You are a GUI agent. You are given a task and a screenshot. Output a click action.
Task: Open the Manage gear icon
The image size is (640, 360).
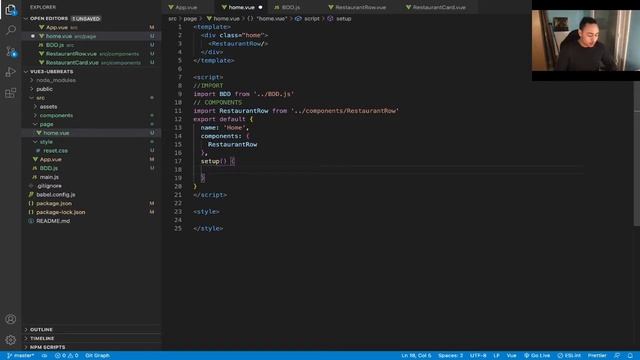pos(11,340)
